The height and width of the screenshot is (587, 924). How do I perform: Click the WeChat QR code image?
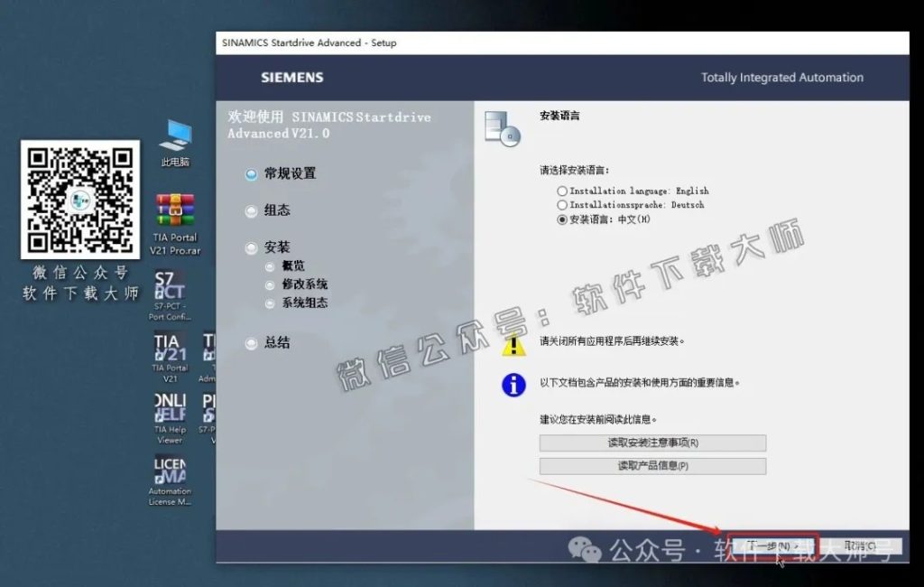pos(79,196)
